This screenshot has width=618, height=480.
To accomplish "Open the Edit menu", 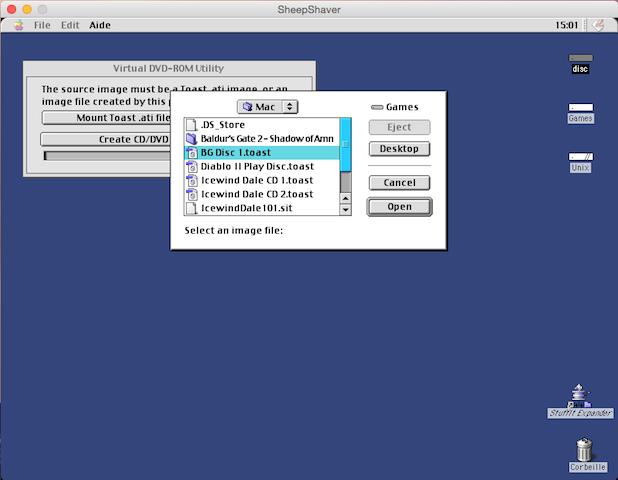I will coord(70,25).
